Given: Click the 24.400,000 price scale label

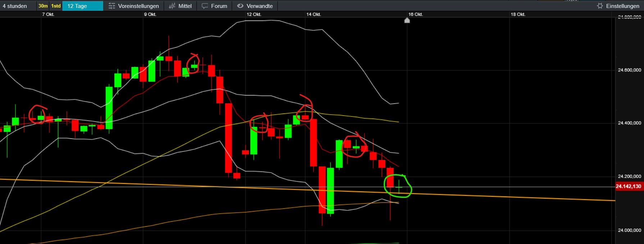Looking at the screenshot, I should pyautogui.click(x=629, y=123).
